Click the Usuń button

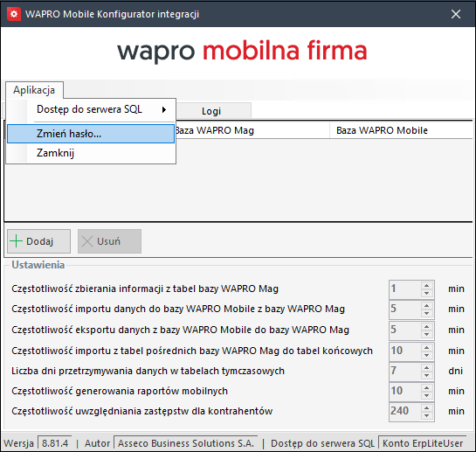pyautogui.click(x=109, y=241)
